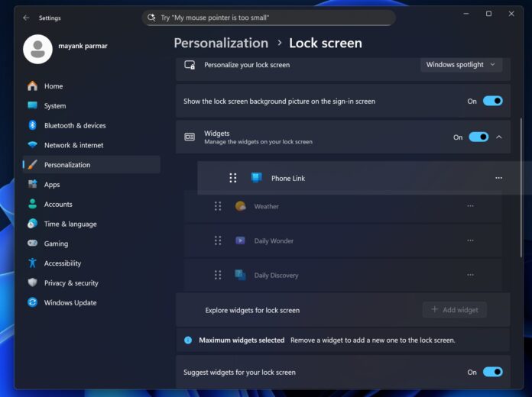Screen dimensions: 532x397
Task: Click the Home house icon in sidebar
Action: click(33, 86)
